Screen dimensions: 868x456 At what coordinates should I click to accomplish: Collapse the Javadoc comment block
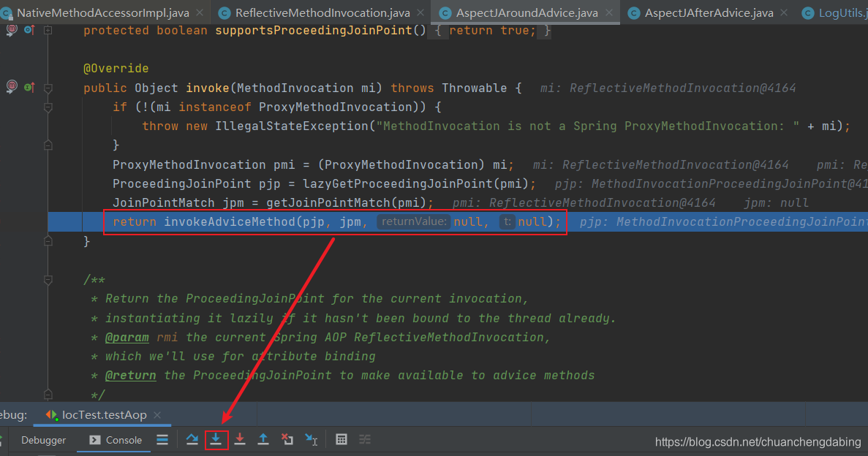(x=48, y=280)
